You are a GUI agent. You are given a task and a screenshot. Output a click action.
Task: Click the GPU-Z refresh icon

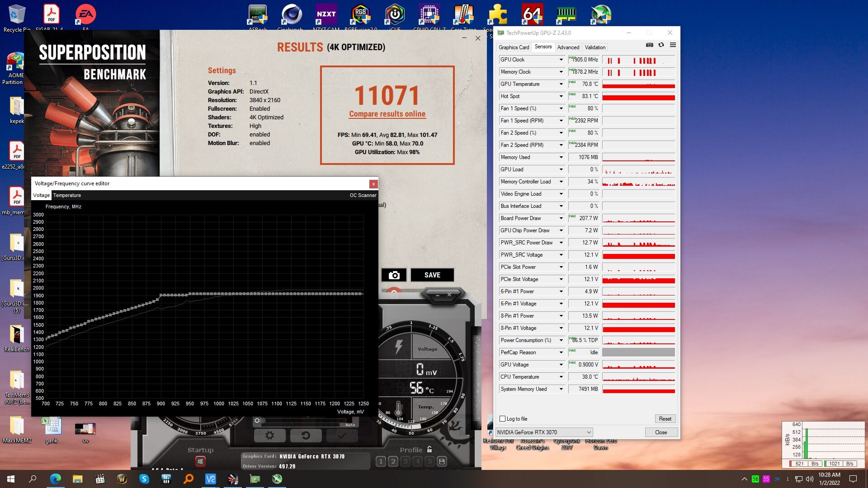tap(661, 45)
